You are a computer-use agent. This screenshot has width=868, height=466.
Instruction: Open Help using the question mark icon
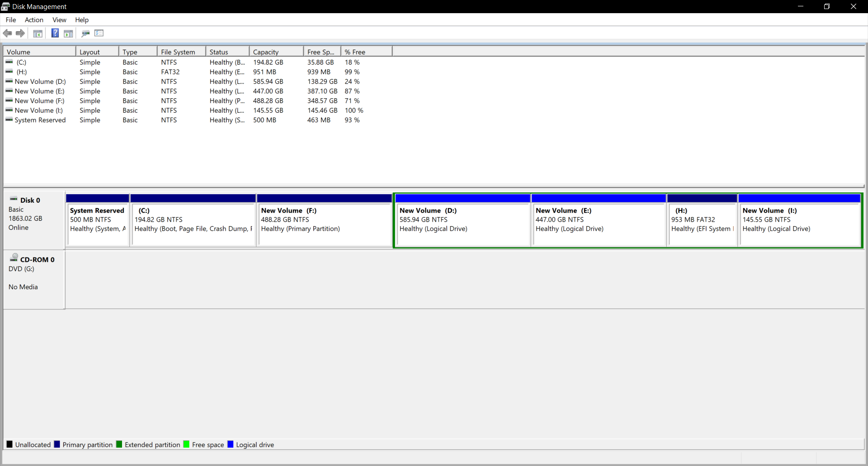pyautogui.click(x=55, y=33)
